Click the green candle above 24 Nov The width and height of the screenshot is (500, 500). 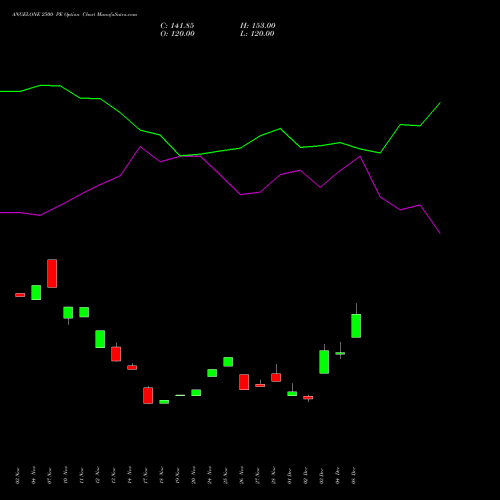click(x=212, y=373)
